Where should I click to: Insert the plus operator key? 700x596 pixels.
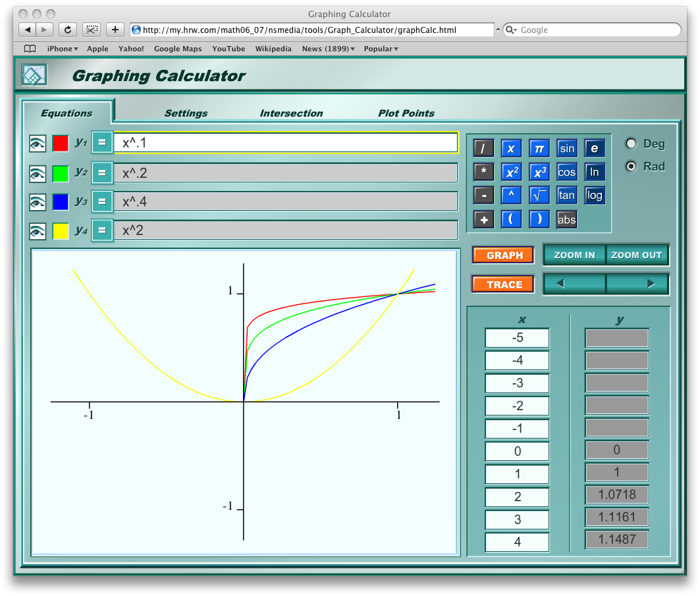click(483, 219)
